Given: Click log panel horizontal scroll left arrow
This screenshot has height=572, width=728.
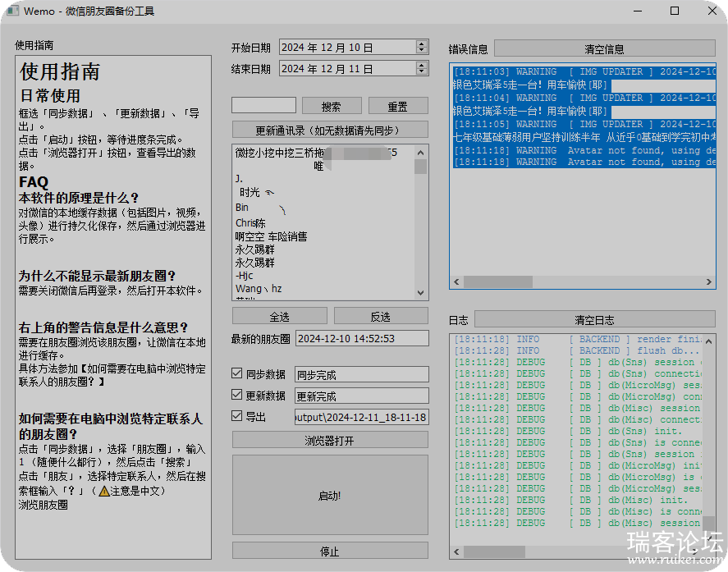Looking at the screenshot, I should tap(457, 551).
